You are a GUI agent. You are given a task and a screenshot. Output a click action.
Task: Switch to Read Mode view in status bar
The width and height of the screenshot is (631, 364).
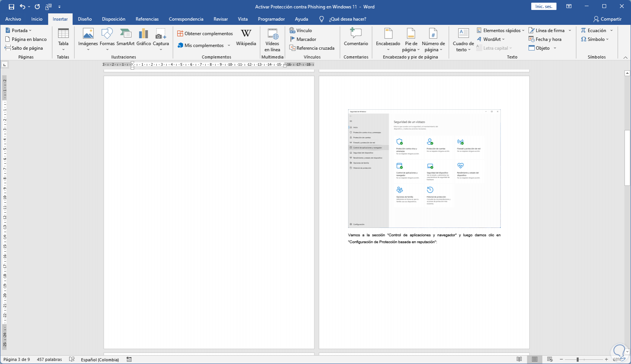(519, 359)
